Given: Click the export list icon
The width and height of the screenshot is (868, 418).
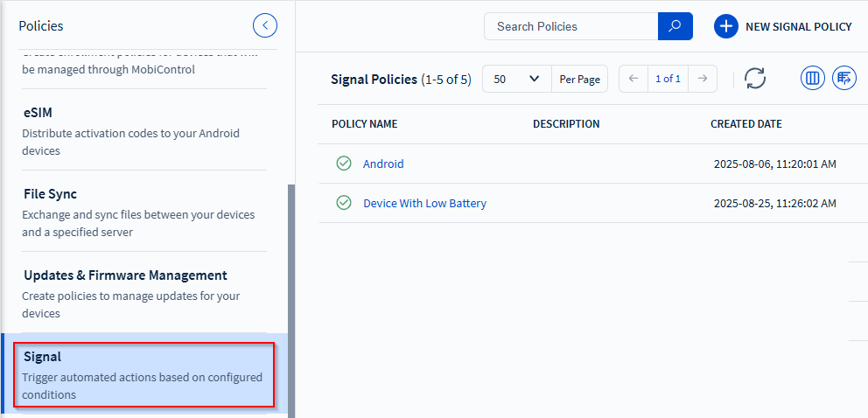Looking at the screenshot, I should pyautogui.click(x=844, y=79).
